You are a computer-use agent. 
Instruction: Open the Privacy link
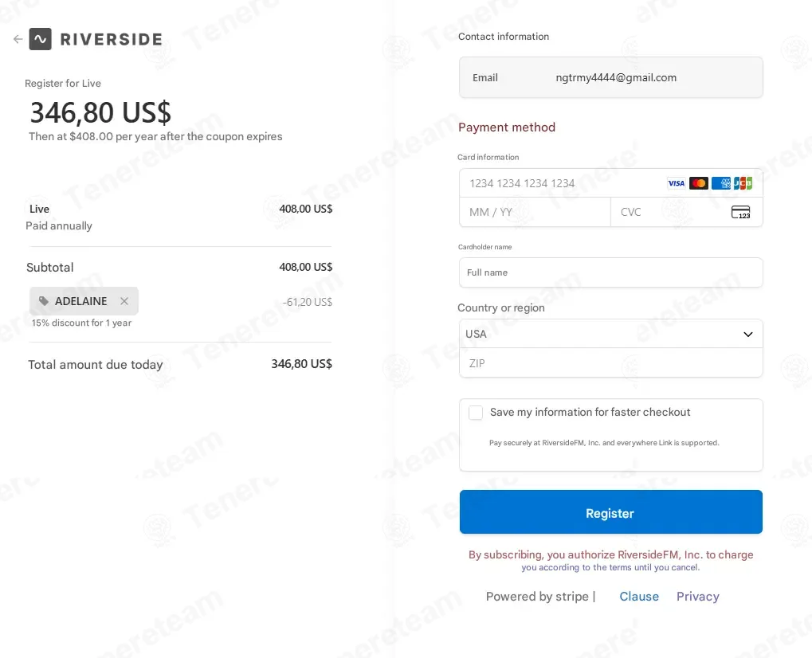[x=697, y=597]
